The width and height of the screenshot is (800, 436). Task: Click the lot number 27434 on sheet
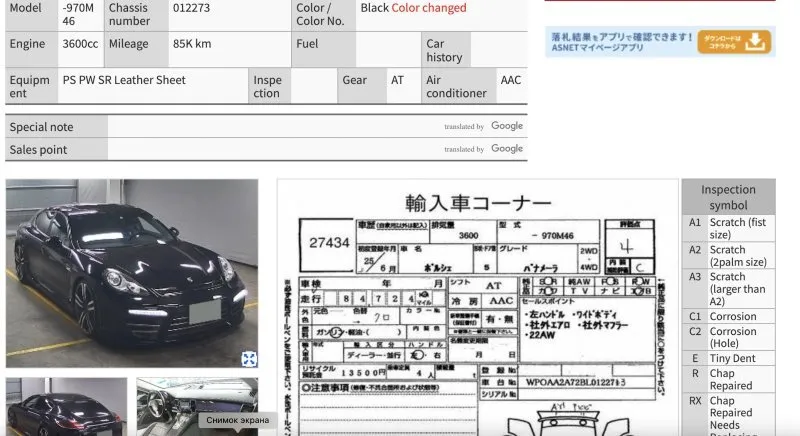point(330,243)
